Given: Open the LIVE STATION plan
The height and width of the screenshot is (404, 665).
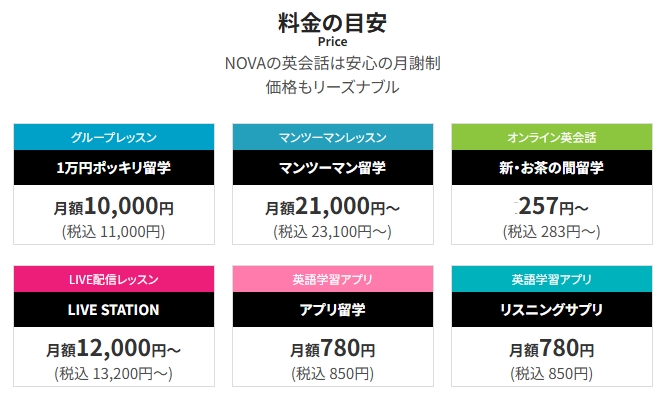Looking at the screenshot, I should pyautogui.click(x=114, y=310).
